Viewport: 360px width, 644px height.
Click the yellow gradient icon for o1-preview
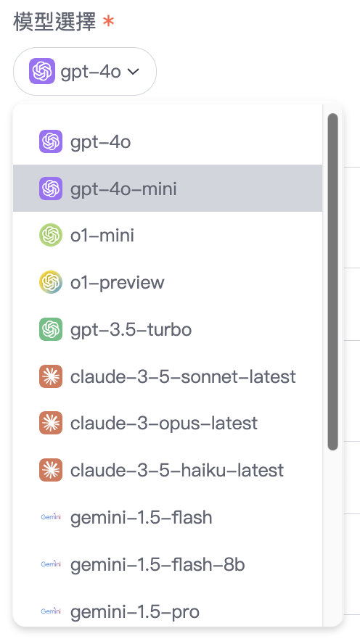[x=51, y=282]
